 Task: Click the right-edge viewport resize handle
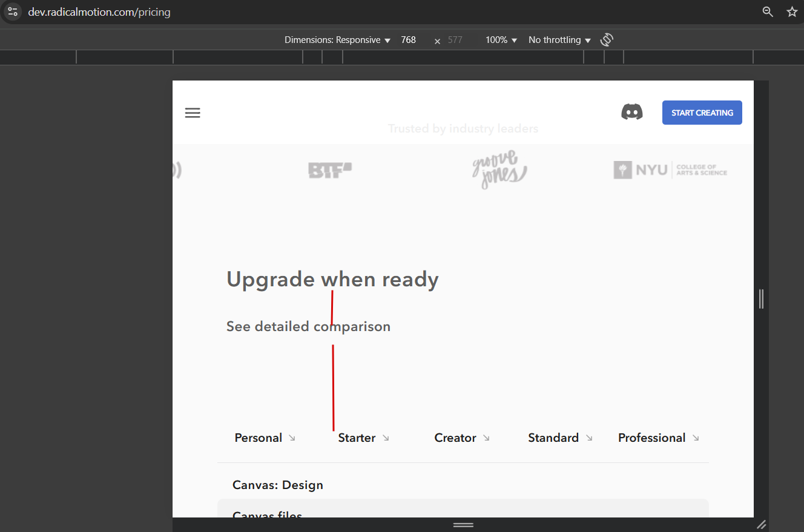pos(762,299)
